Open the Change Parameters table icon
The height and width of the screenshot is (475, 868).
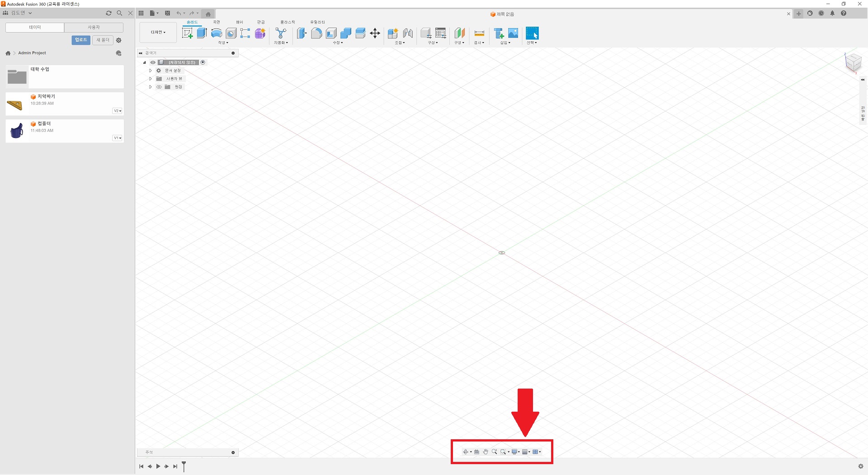[440, 33]
